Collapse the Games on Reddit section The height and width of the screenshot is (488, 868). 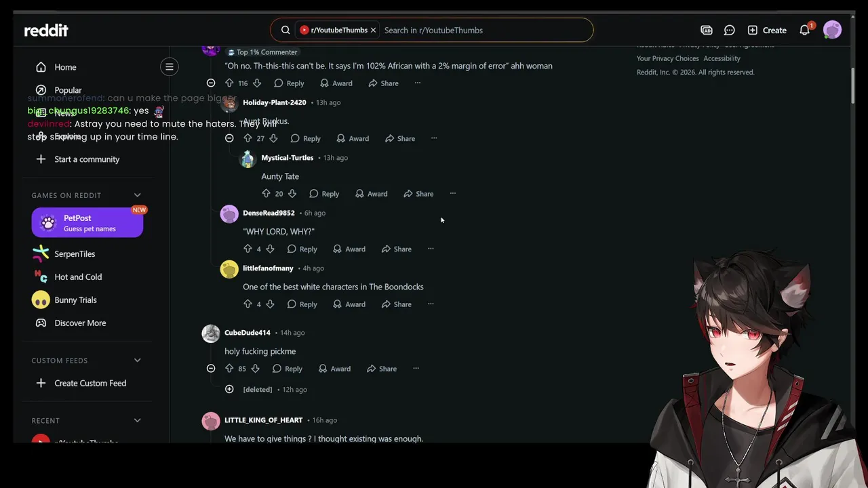(137, 195)
